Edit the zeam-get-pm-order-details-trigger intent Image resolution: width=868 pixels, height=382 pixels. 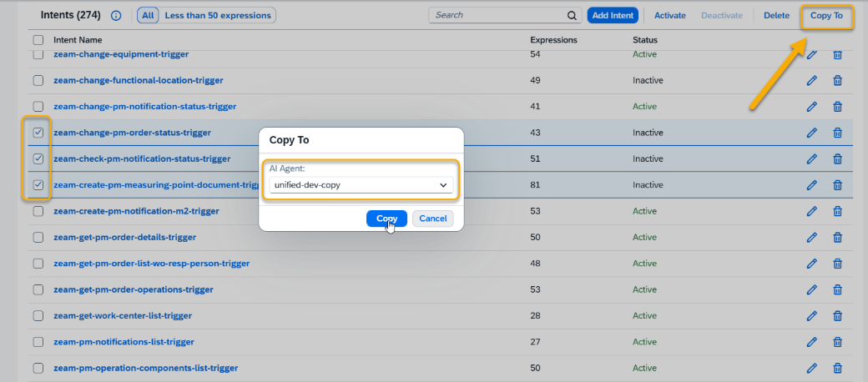[x=811, y=238]
